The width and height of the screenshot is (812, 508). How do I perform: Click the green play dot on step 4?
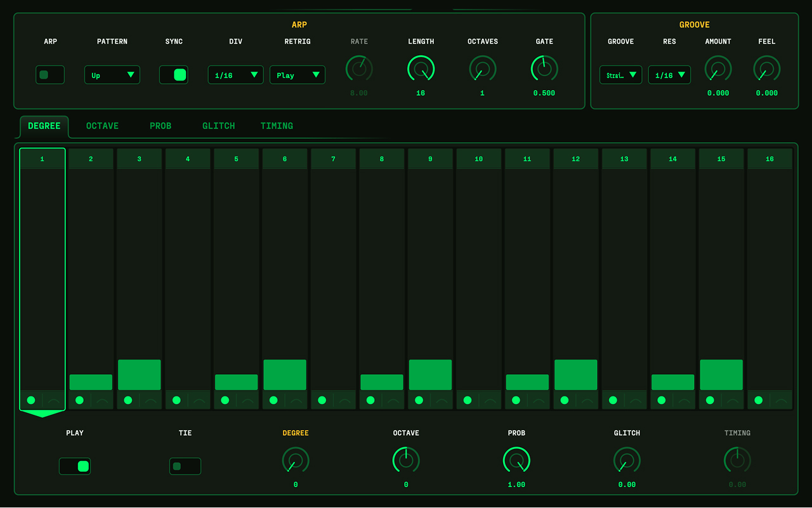(176, 400)
